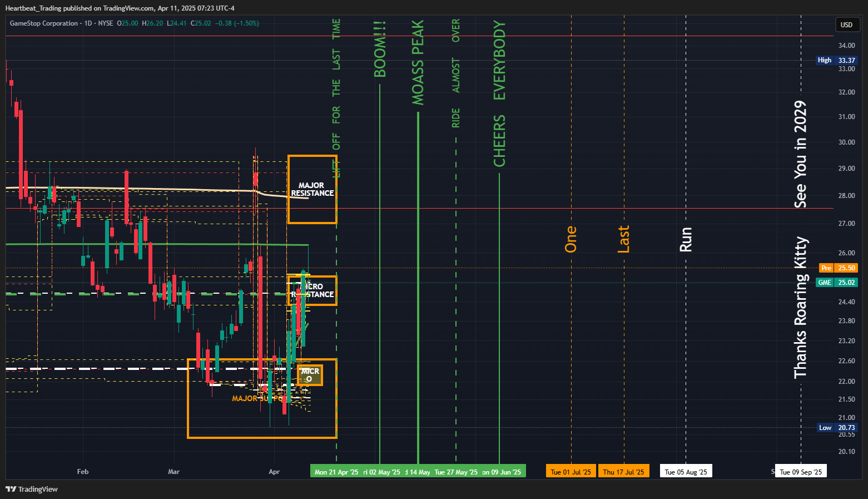868x499 pixels.
Task: Click the 14 May date marker
Action: point(418,472)
